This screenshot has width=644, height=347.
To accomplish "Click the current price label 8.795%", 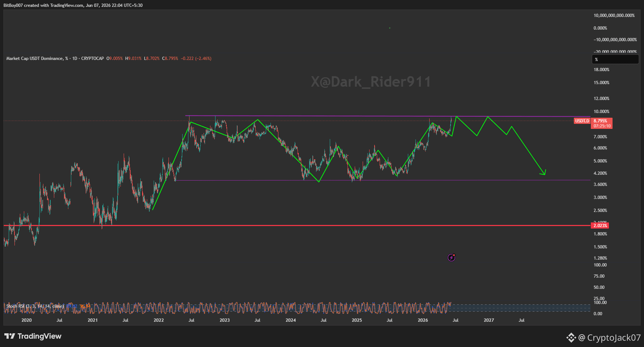I will tap(601, 121).
